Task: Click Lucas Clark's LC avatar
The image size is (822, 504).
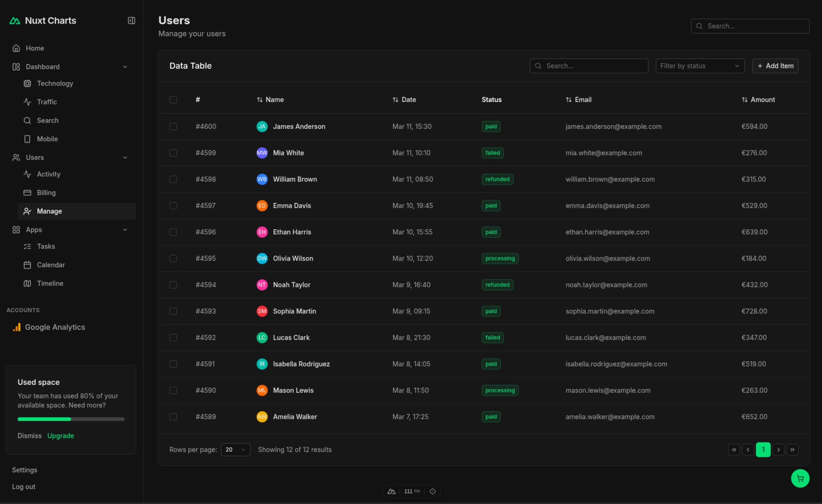Action: (x=262, y=337)
